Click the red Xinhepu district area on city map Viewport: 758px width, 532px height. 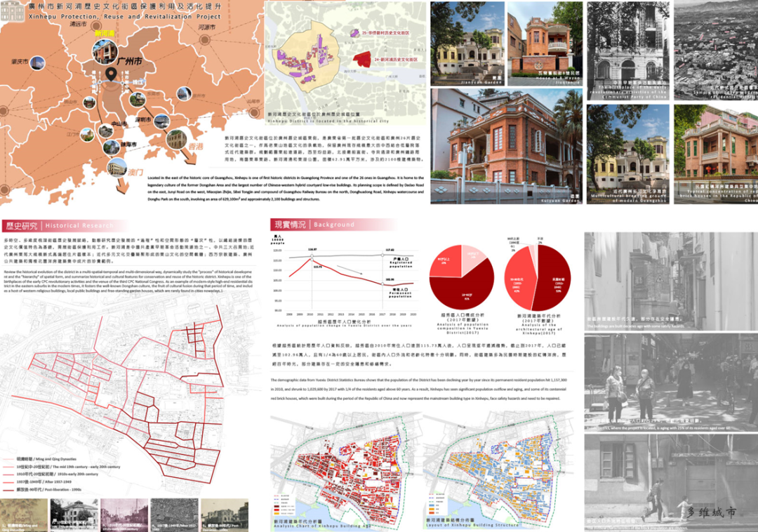point(361,60)
